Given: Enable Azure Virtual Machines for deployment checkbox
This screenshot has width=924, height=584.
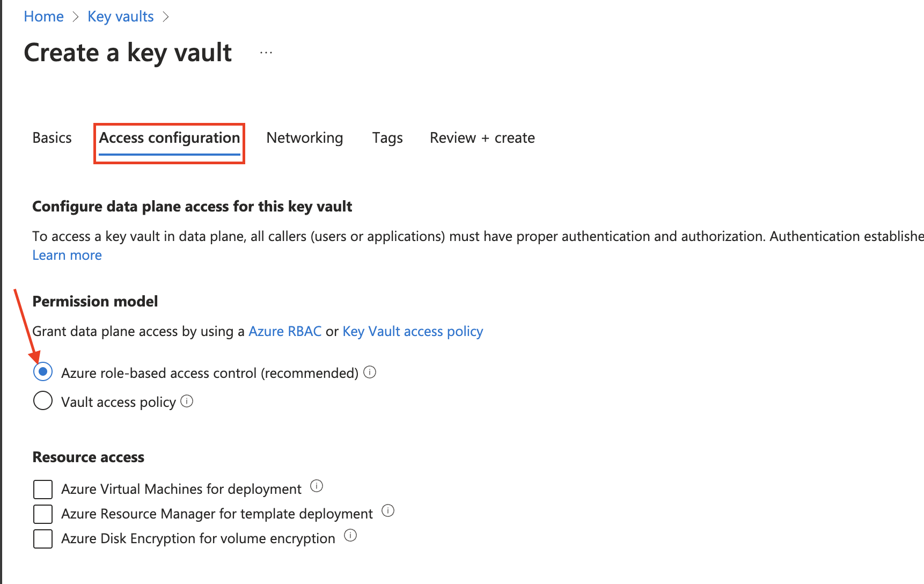Looking at the screenshot, I should (43, 490).
